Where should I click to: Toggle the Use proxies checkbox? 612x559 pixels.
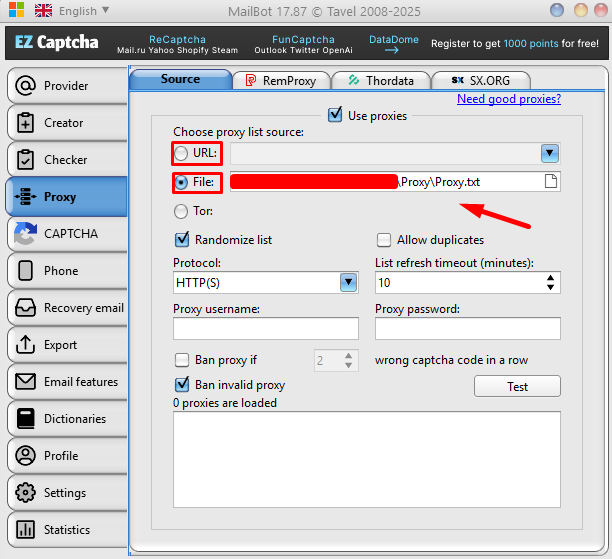335,115
